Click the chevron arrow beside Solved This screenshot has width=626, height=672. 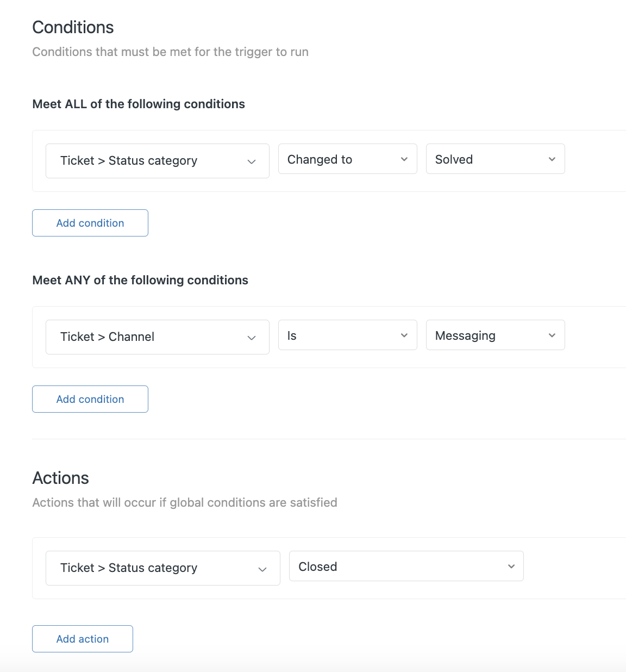pyautogui.click(x=552, y=159)
